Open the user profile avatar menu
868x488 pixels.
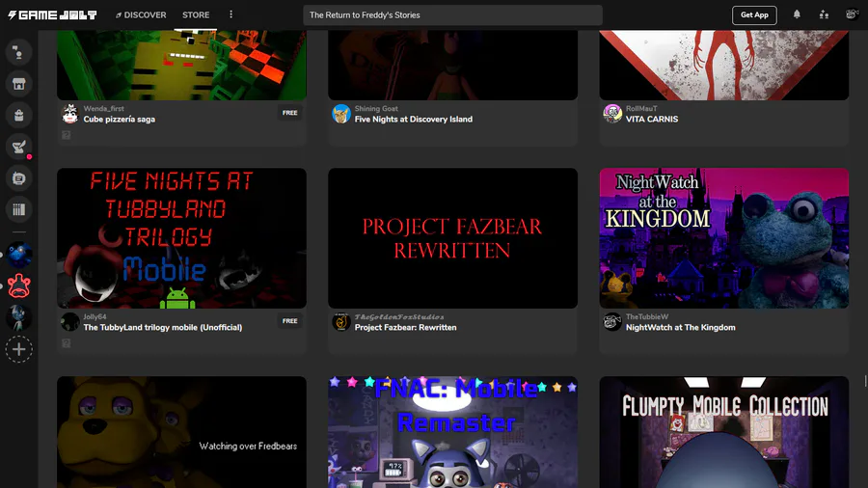click(852, 14)
